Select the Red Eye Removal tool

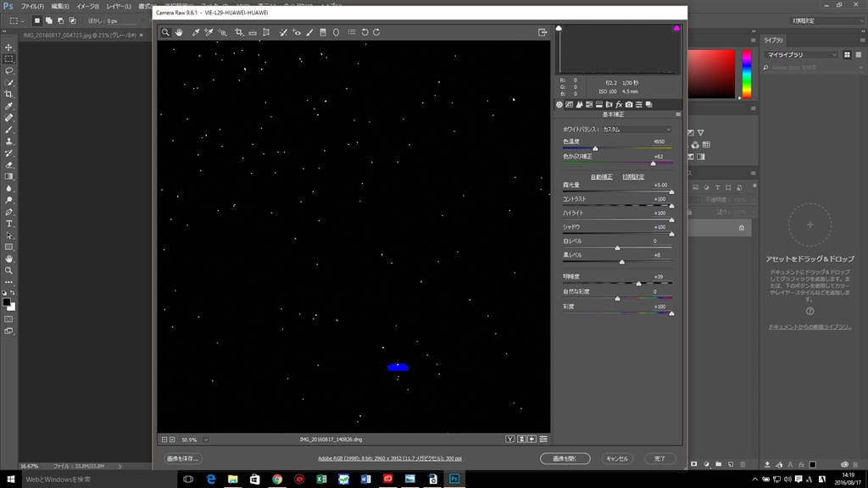tap(296, 33)
